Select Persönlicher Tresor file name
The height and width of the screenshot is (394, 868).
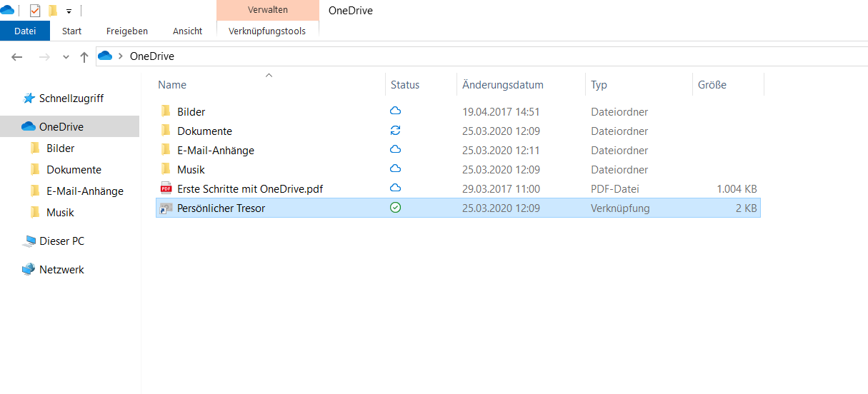pos(221,208)
